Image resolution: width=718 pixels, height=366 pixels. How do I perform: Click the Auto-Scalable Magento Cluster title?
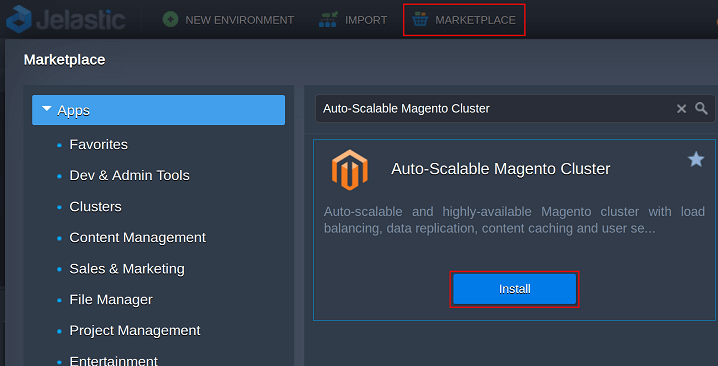[500, 169]
